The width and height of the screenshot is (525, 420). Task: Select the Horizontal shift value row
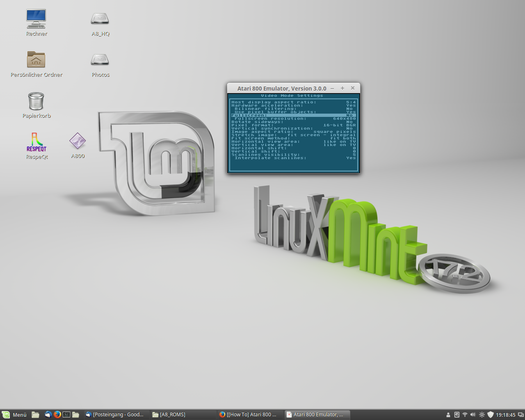tap(294, 148)
